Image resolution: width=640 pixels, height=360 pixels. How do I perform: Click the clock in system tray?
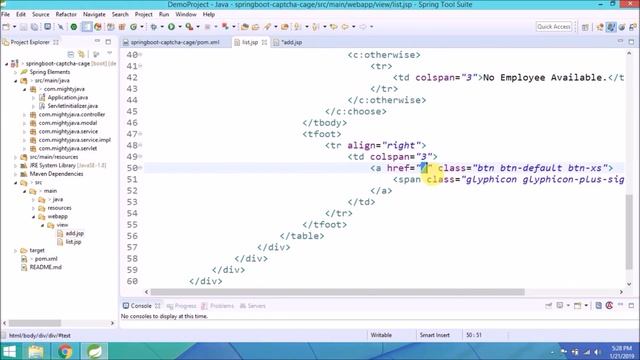(x=622, y=352)
